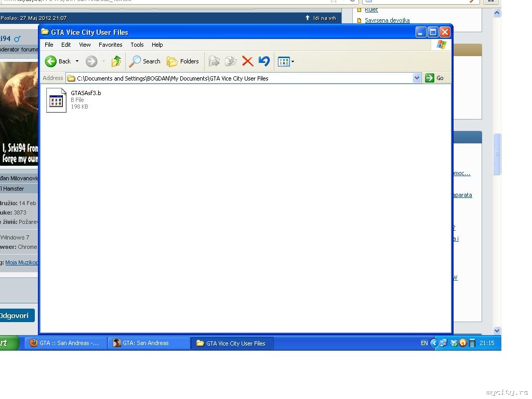Toggle the Folders pane

(183, 61)
